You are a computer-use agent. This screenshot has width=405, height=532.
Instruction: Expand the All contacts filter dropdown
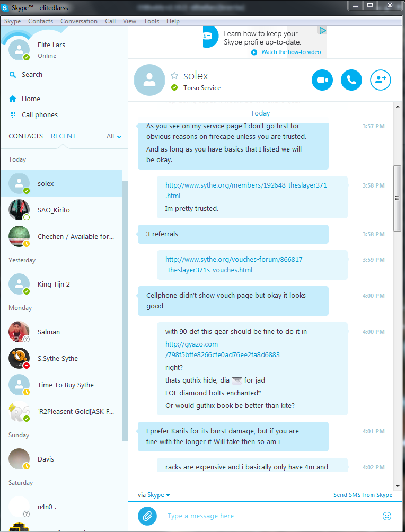114,136
